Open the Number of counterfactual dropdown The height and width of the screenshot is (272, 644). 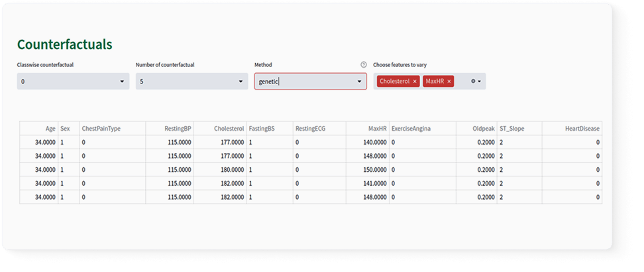191,82
